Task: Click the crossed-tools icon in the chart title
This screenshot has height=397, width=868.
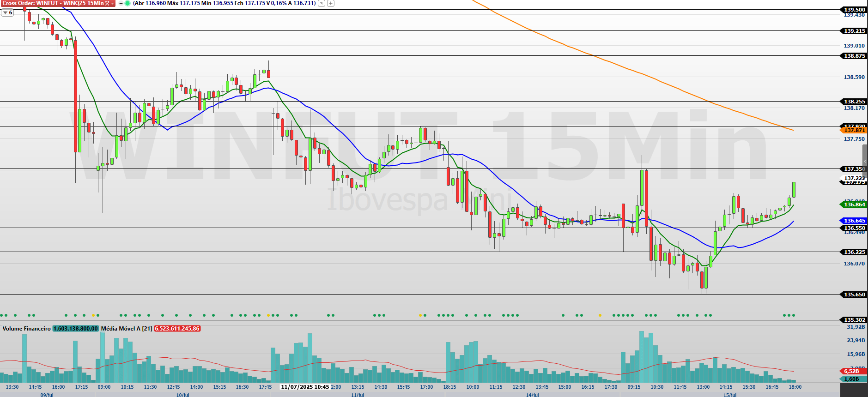Action: pyautogui.click(x=107, y=3)
